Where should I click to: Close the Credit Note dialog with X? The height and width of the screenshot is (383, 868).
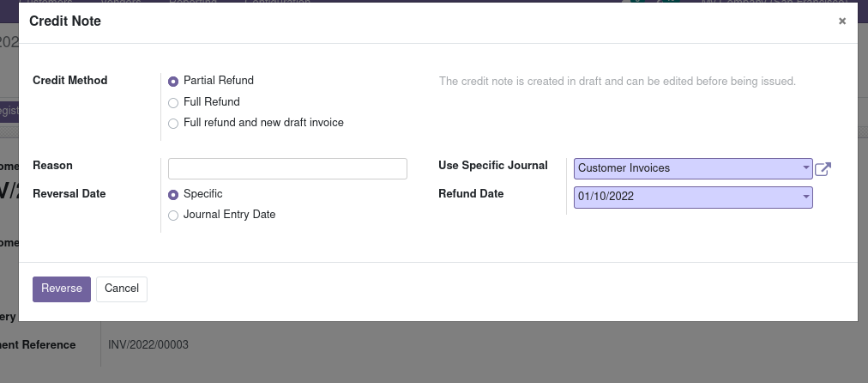coord(842,21)
